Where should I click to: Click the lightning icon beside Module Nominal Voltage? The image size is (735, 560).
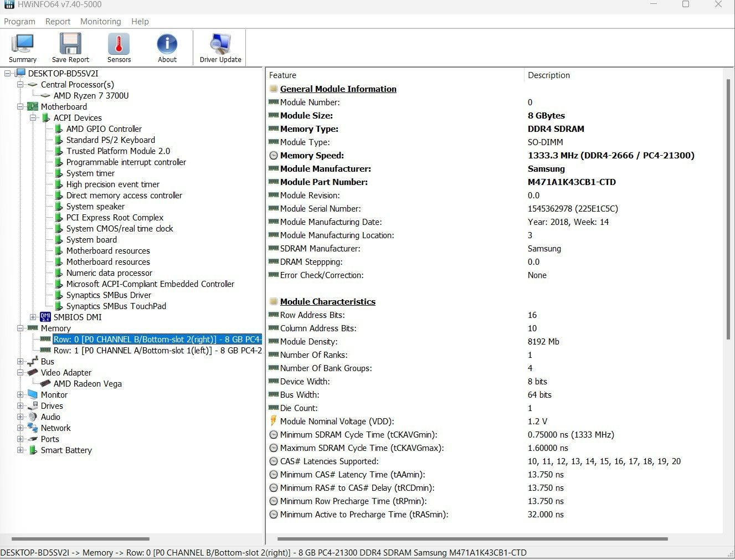pyautogui.click(x=273, y=421)
